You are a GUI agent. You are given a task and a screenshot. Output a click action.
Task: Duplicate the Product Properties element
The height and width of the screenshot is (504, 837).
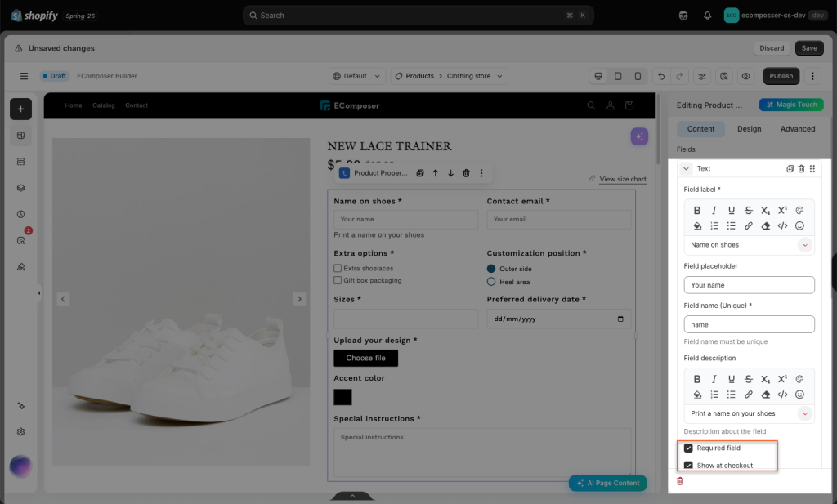point(420,173)
